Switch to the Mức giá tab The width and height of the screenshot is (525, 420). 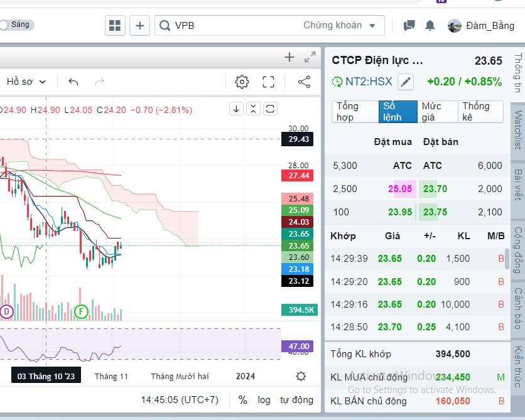tap(437, 112)
